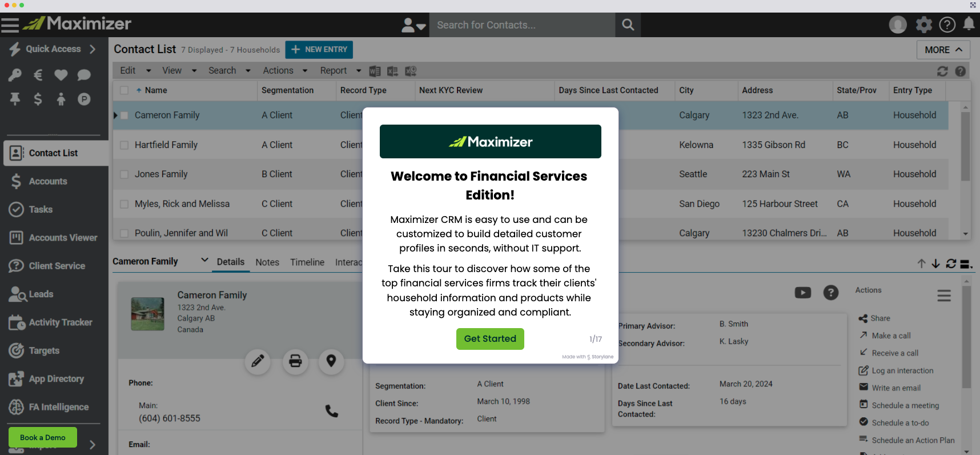The width and height of the screenshot is (980, 455).
Task: Click the search magnifier button
Action: point(628,25)
